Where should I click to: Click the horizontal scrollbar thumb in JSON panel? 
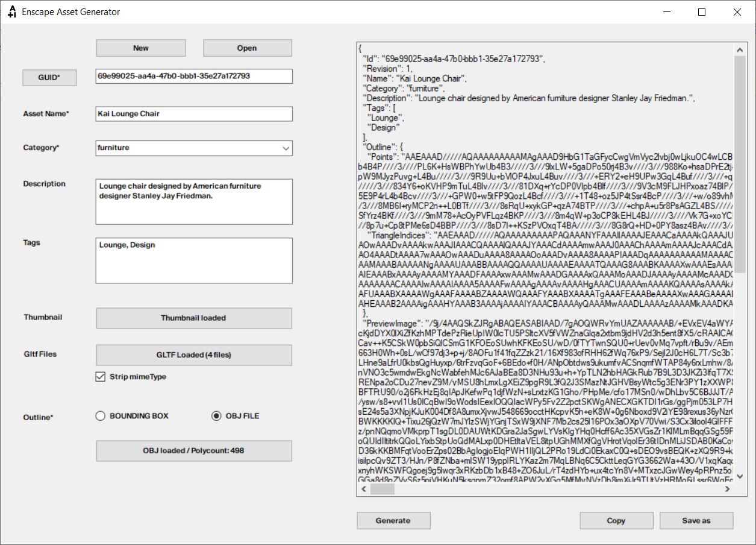click(381, 490)
